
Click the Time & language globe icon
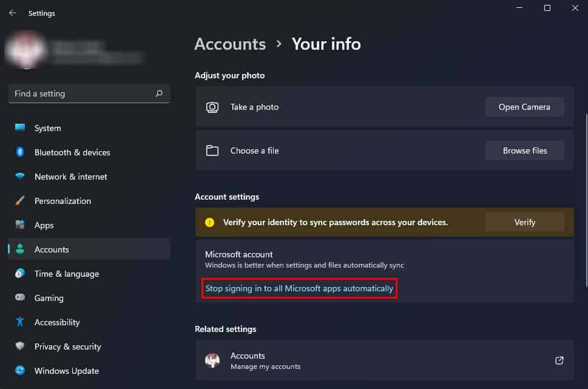point(20,274)
